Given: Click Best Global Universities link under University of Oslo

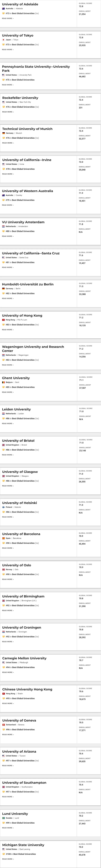Looking at the screenshot, I should tap(23, 574).
